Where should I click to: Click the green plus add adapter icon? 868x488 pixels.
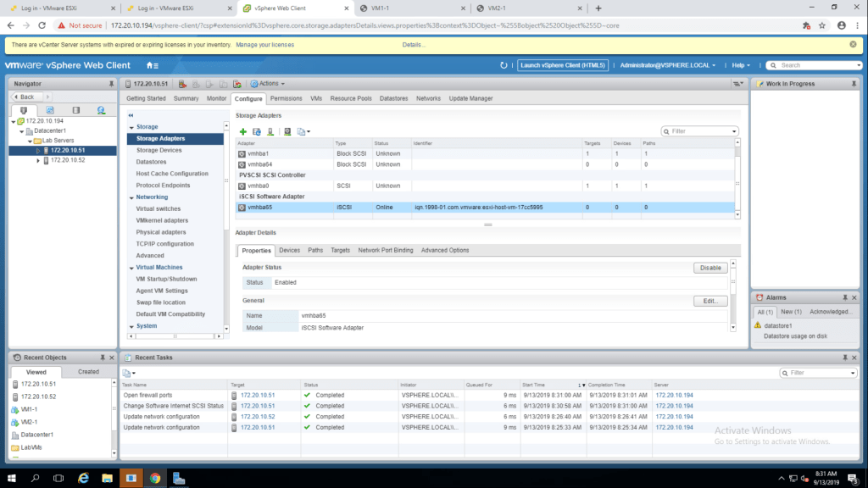pos(243,131)
